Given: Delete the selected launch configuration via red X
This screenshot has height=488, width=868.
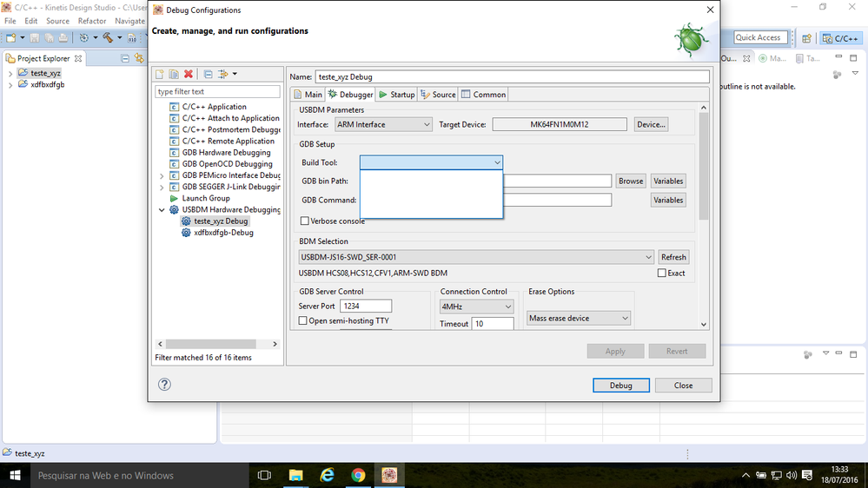Looking at the screenshot, I should [x=189, y=74].
